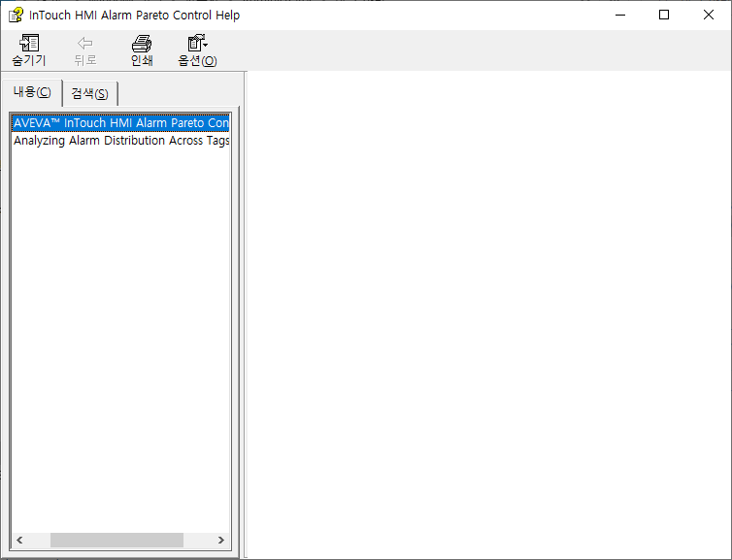The height and width of the screenshot is (560, 732).
Task: Open the Options (옵션) toolbar menu
Action: (197, 49)
